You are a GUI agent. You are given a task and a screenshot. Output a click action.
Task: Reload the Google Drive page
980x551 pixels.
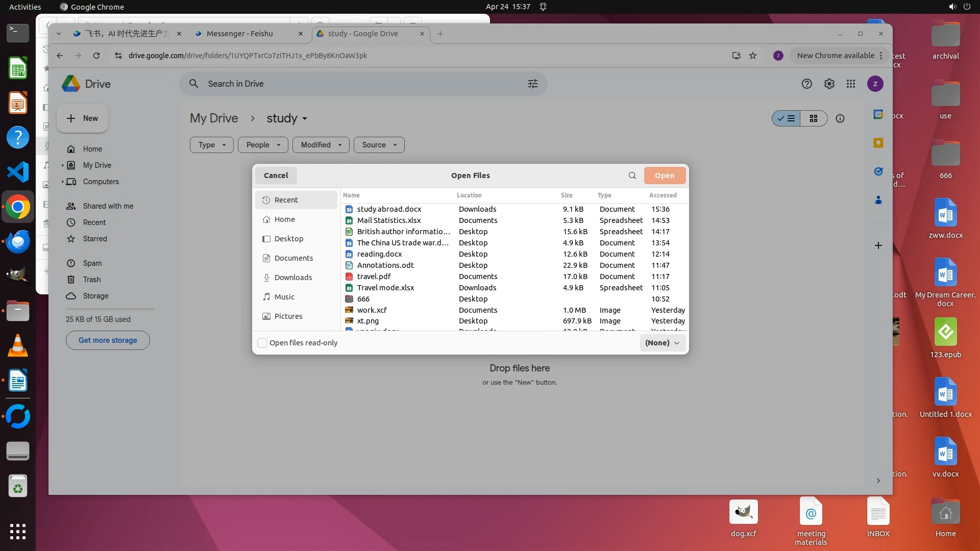[96, 56]
